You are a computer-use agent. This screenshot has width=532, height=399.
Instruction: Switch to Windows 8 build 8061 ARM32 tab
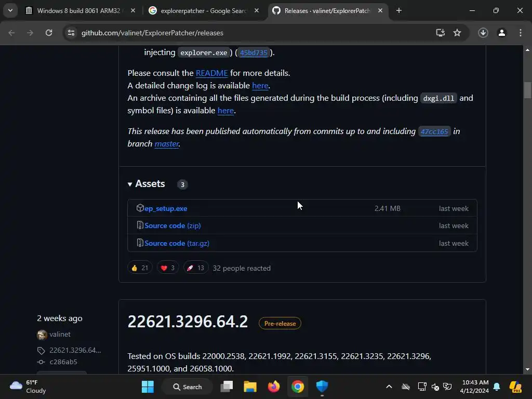point(80,10)
